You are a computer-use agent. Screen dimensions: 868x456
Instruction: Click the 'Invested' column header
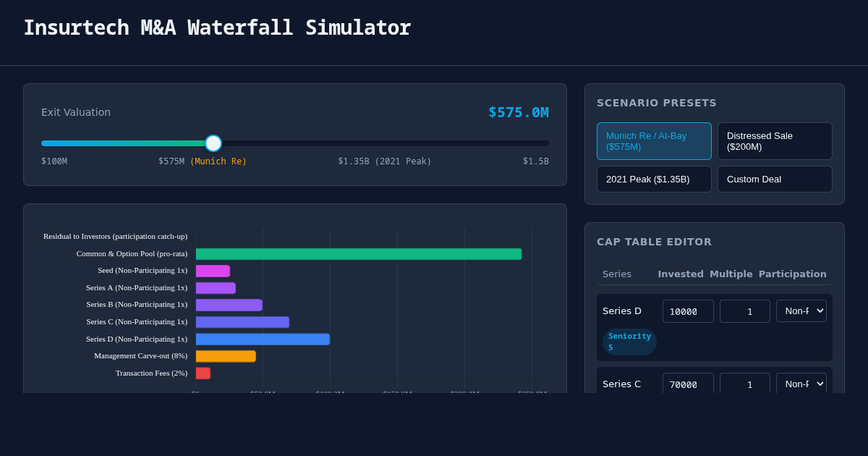coord(681,274)
